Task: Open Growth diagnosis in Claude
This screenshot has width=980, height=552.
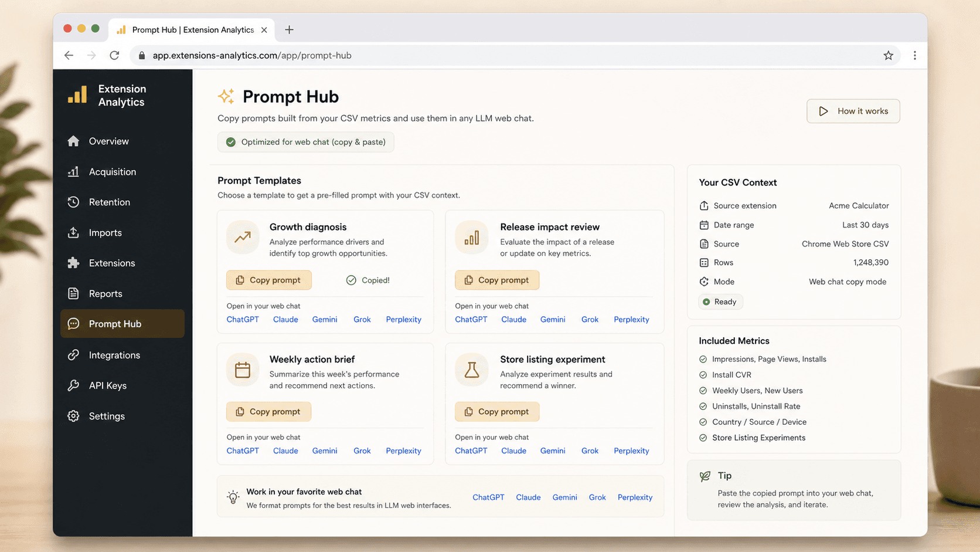Action: point(285,320)
